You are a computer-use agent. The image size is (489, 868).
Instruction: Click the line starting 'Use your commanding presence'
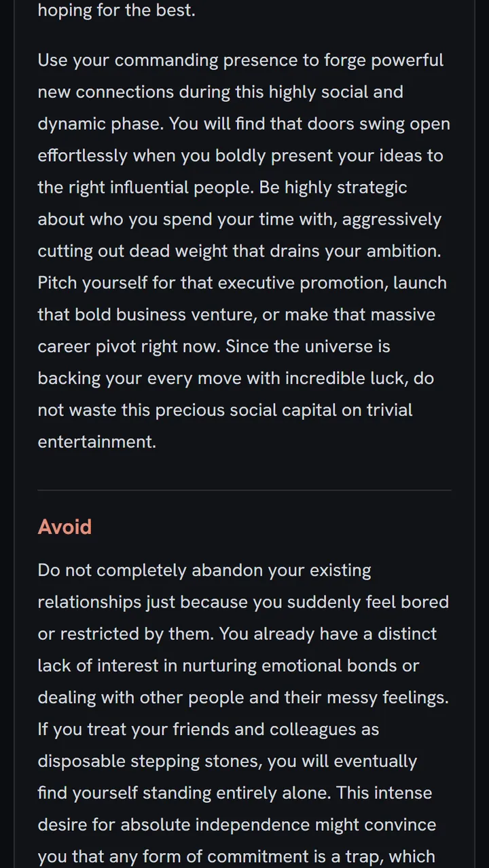240,60
